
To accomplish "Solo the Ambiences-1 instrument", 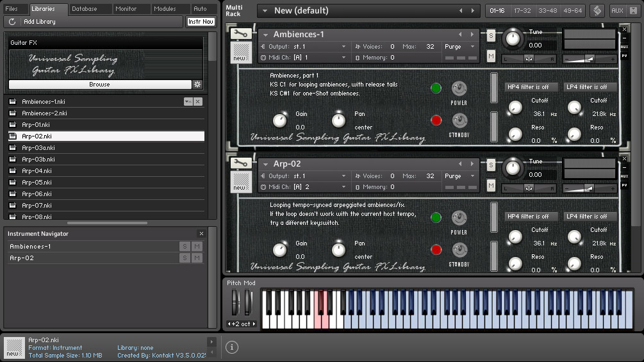I will coord(491,35).
